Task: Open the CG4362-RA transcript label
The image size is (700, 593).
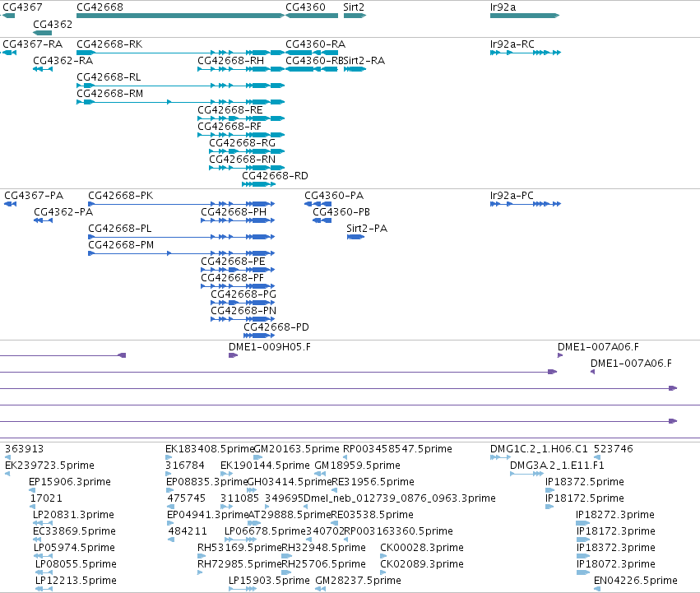Action: [x=63, y=61]
